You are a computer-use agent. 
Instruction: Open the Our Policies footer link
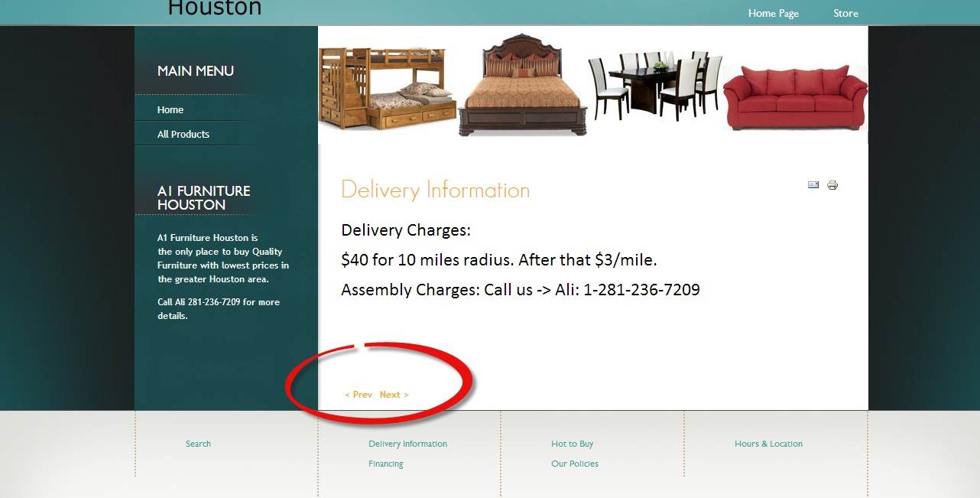574,464
